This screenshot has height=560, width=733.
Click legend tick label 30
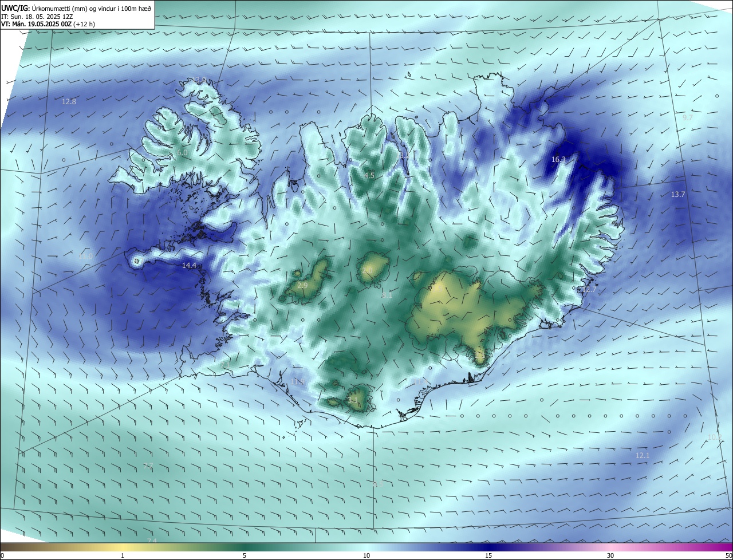(x=610, y=555)
